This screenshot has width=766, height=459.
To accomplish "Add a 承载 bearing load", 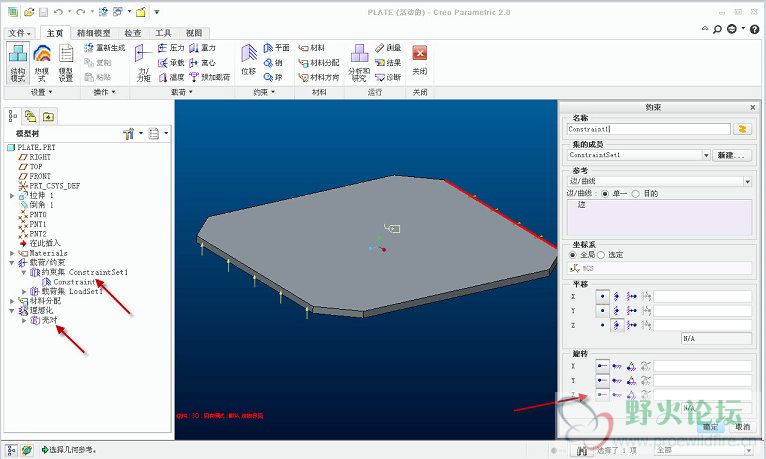I will click(x=171, y=63).
